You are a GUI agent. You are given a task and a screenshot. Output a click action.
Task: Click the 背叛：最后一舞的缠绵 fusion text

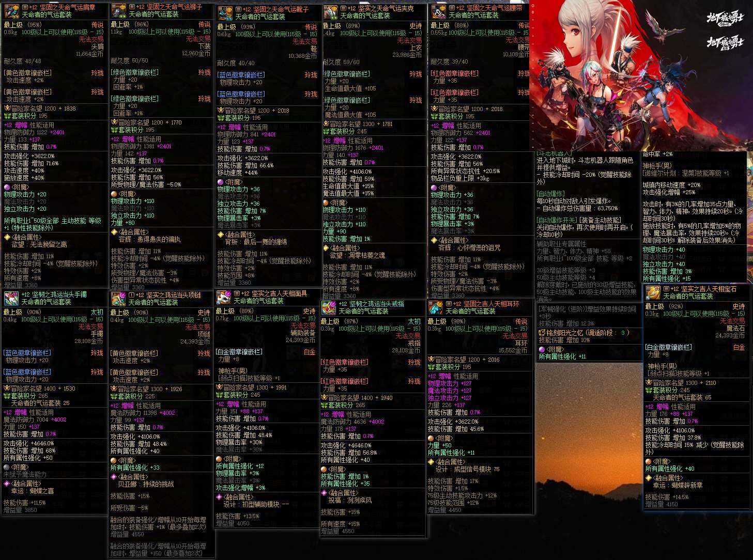tap(255, 242)
